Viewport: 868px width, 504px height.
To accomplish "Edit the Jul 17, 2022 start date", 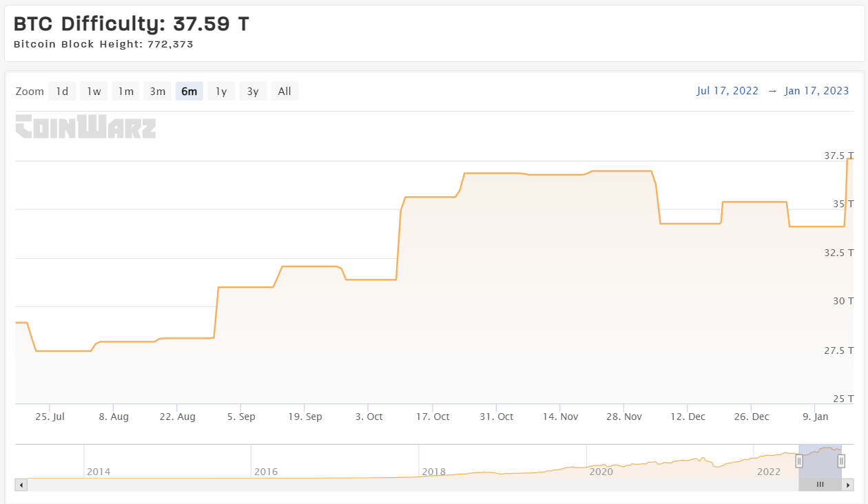I will click(x=727, y=91).
